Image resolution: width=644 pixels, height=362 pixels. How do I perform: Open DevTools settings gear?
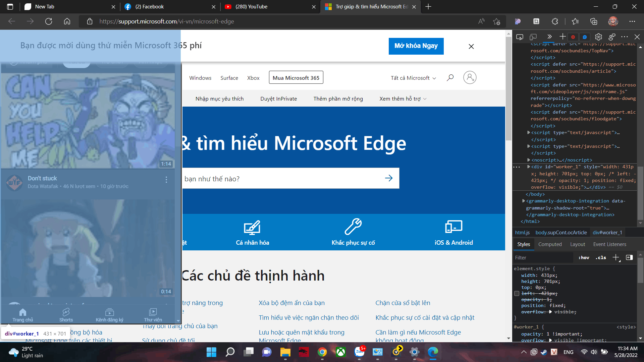tap(598, 37)
